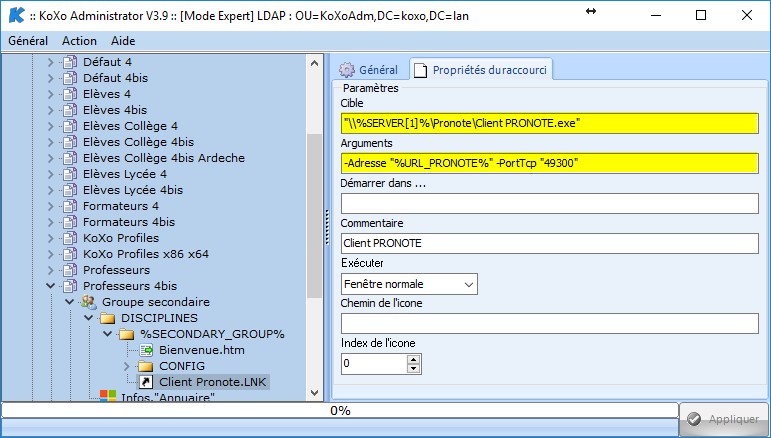Click the Formateurs 4 profile icon

click(70, 206)
